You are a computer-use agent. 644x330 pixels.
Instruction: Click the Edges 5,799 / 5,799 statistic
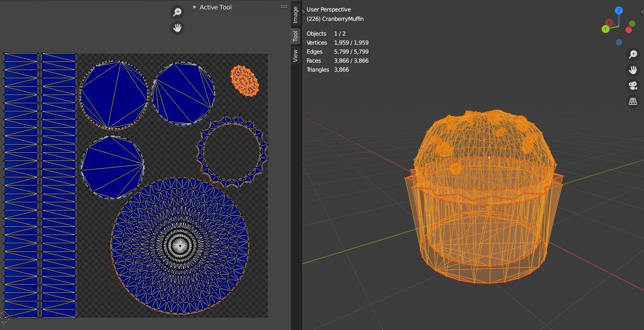point(338,52)
